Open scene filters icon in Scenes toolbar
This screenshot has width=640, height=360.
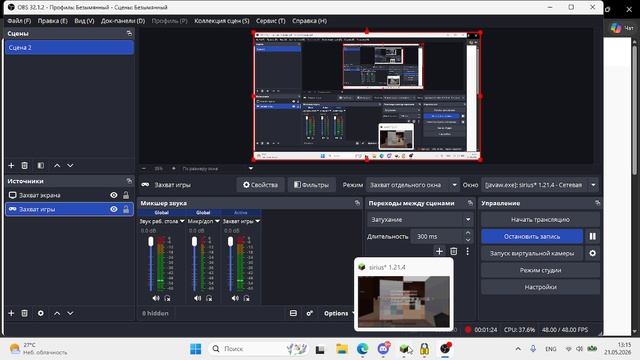pos(40,165)
